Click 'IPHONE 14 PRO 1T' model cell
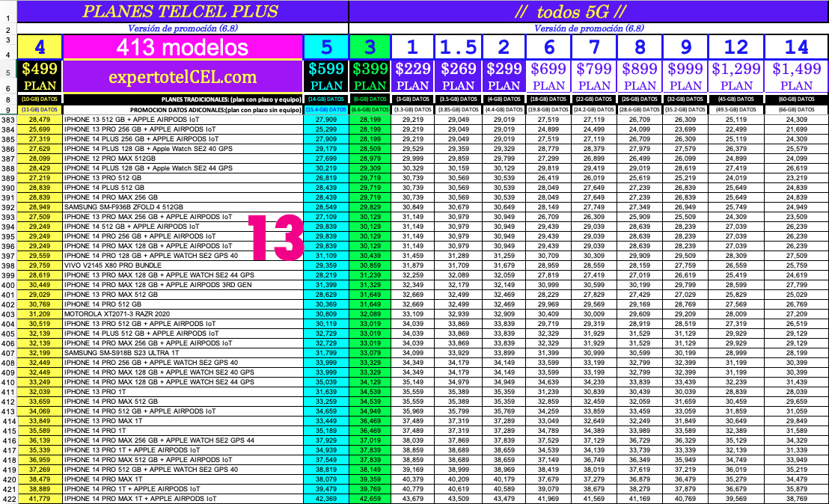 pos(183,431)
